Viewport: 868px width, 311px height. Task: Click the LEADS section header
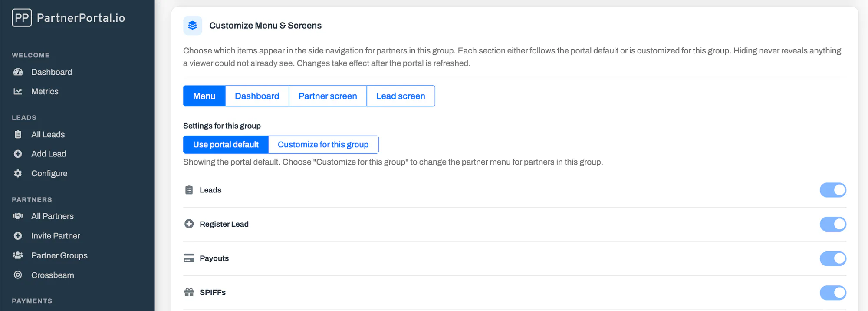coord(24,118)
